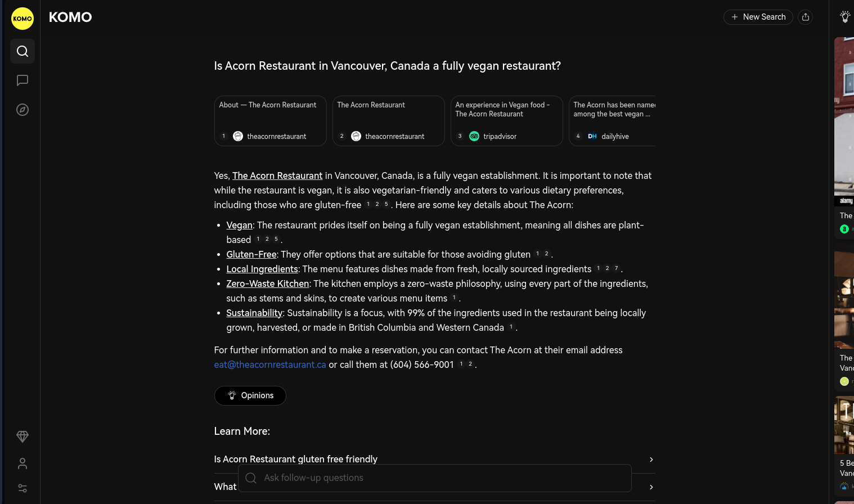Click the share upload icon

(x=806, y=17)
